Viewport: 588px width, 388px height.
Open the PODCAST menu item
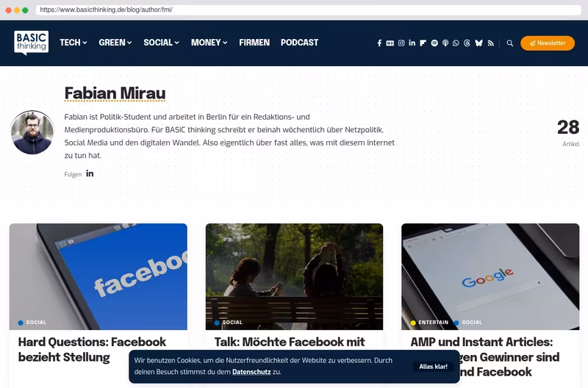(300, 43)
